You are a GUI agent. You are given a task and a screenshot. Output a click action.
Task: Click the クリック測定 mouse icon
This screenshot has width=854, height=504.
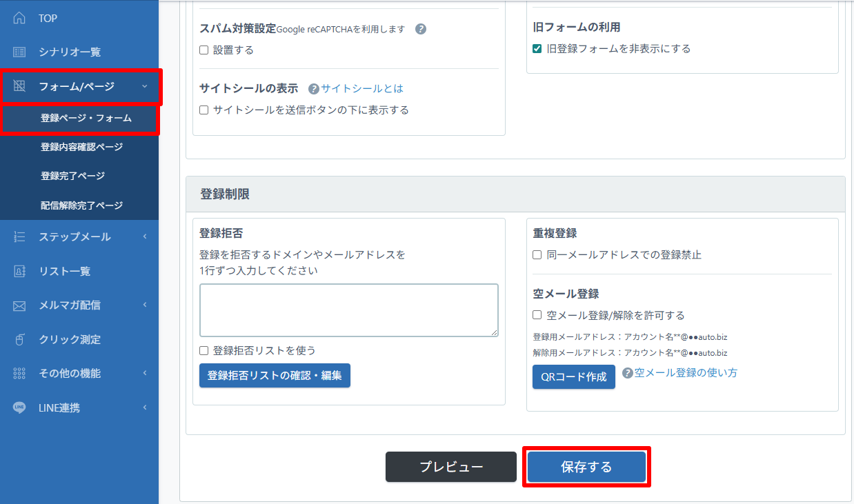click(19, 340)
